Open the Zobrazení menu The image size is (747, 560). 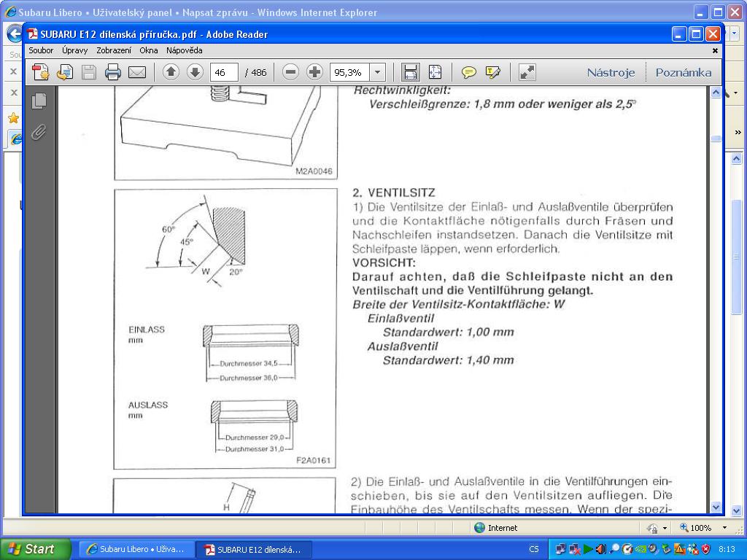114,50
